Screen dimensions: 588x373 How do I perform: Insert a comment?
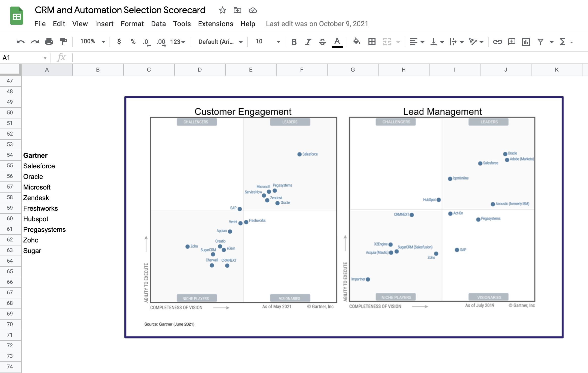[x=512, y=42]
